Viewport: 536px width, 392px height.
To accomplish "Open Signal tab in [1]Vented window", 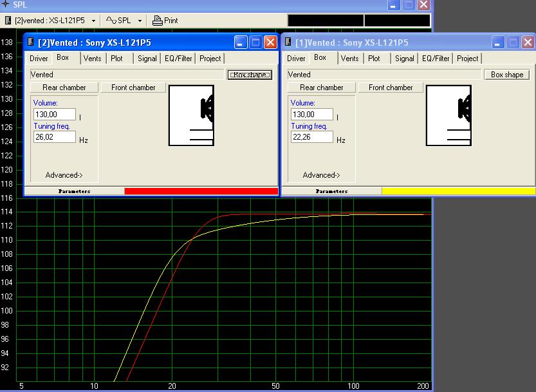I will [x=404, y=59].
